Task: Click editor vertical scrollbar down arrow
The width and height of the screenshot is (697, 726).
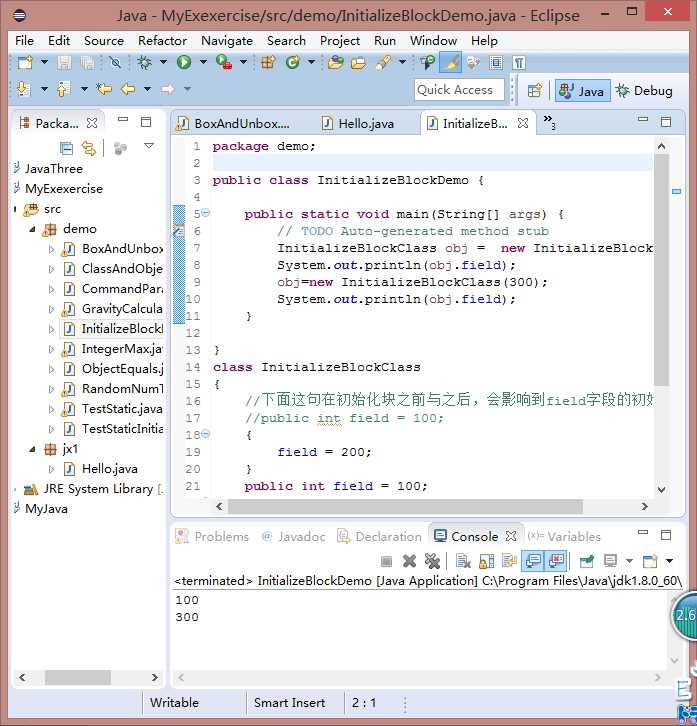Action: pyautogui.click(x=661, y=489)
